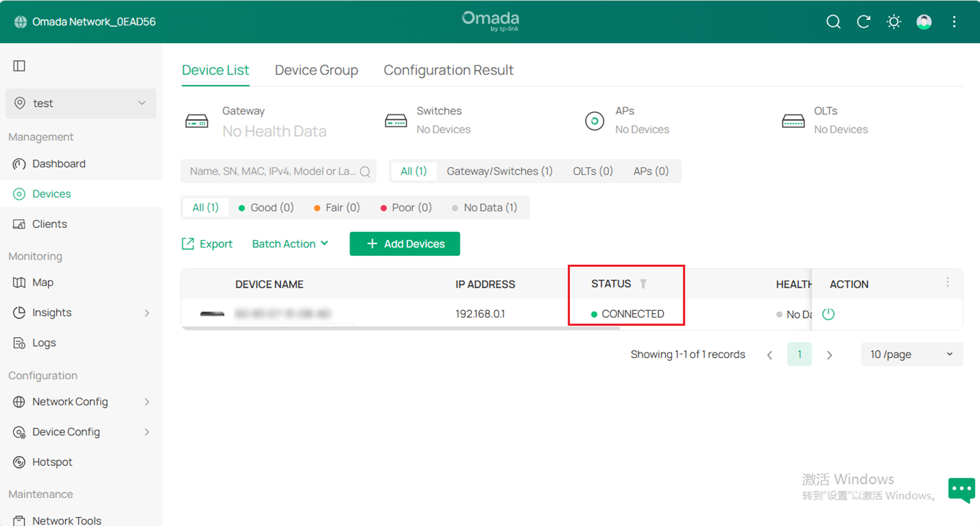This screenshot has height=526, width=980.
Task: Open the search icon in the top bar
Action: (x=833, y=22)
